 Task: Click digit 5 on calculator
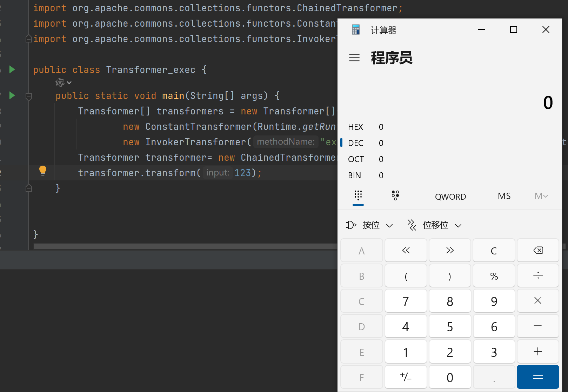pos(450,326)
